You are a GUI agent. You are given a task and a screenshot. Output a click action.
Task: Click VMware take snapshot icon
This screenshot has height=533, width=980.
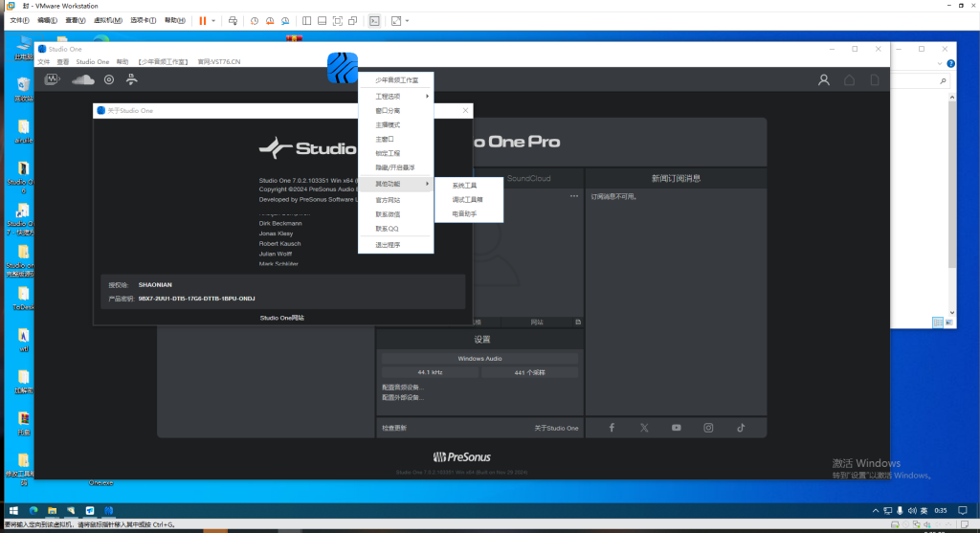point(255,21)
